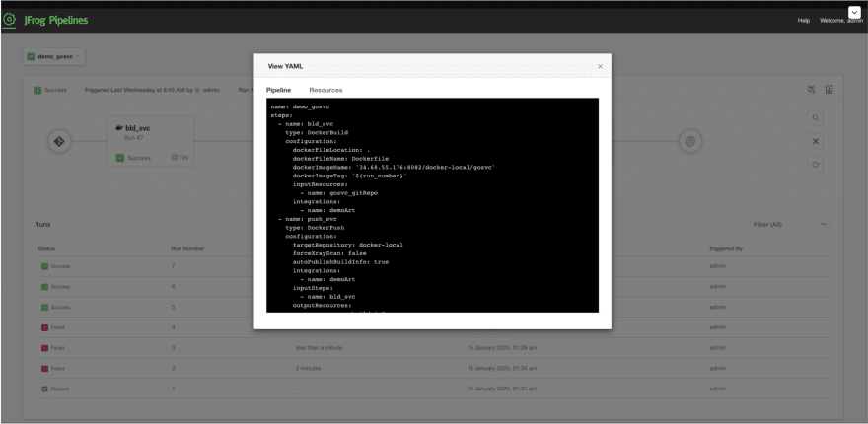Viewport: 868px width, 424px height.
Task: Click the 'type: DockerBuild' YAML line
Action: (x=317, y=133)
